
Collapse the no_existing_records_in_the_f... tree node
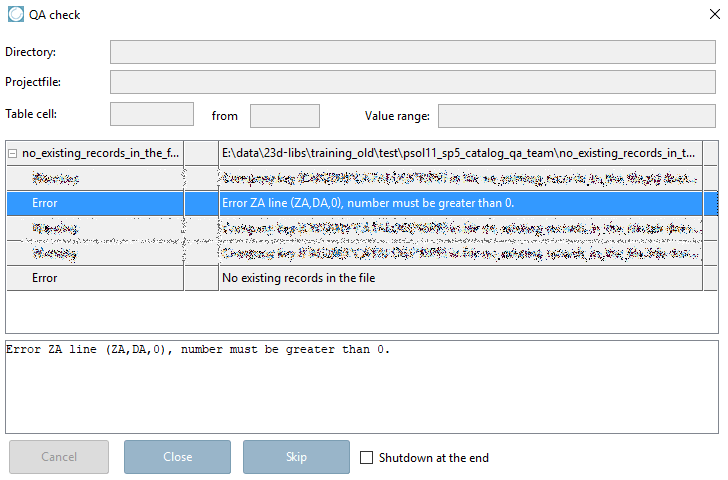tap(13, 153)
